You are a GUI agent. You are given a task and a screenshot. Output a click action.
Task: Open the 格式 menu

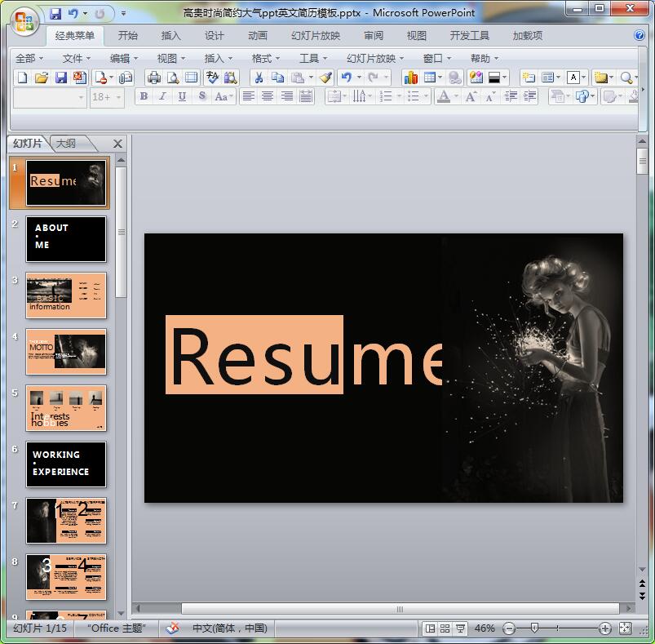[265, 59]
